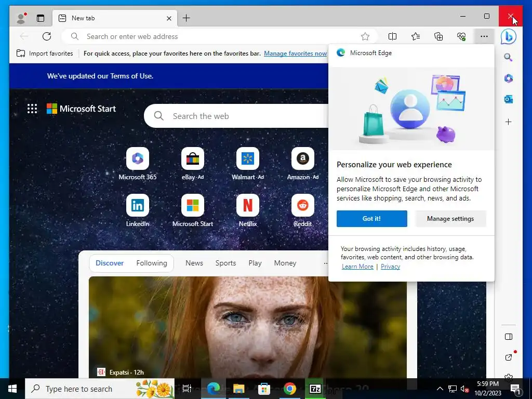Open the Edge profile icon
The height and width of the screenshot is (399, 532).
coord(22,18)
